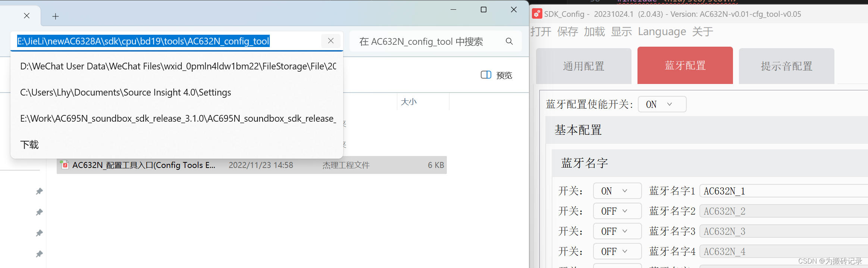Choose the Source Insight 4.0 Settings path
The image size is (868, 268).
point(177,93)
